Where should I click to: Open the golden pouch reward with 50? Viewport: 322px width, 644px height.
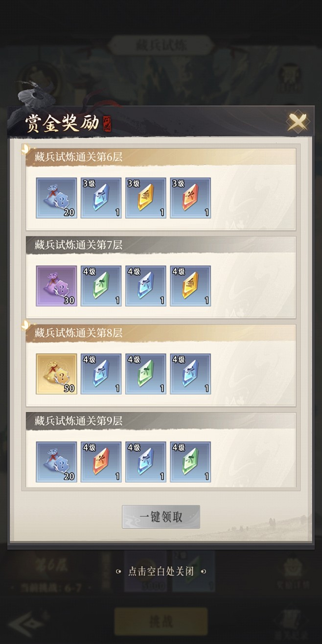coord(57,374)
